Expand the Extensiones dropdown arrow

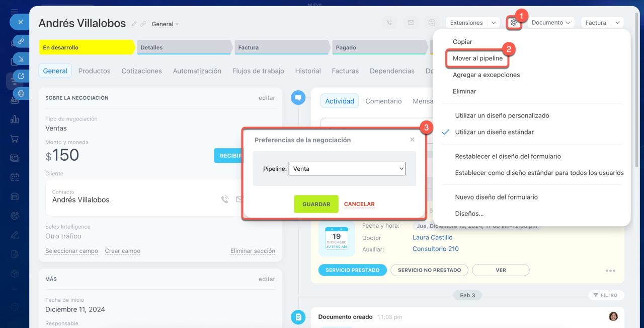click(x=494, y=23)
